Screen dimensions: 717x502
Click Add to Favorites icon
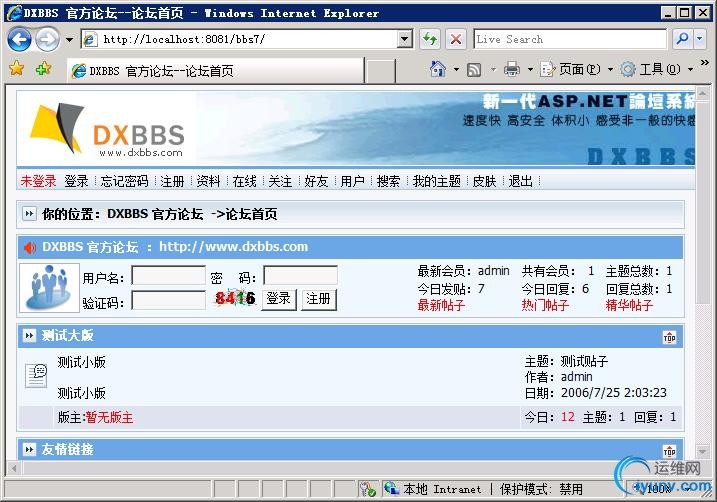[x=43, y=69]
